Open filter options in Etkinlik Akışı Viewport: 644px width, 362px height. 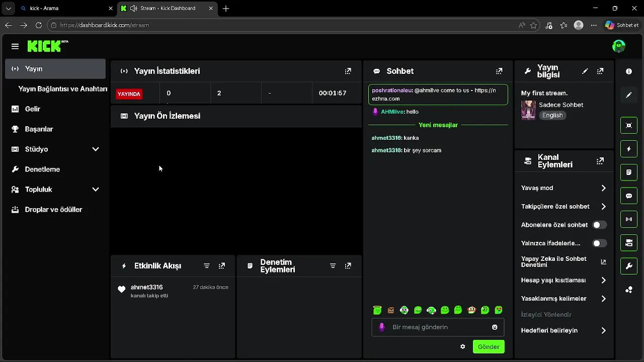pos(207,265)
